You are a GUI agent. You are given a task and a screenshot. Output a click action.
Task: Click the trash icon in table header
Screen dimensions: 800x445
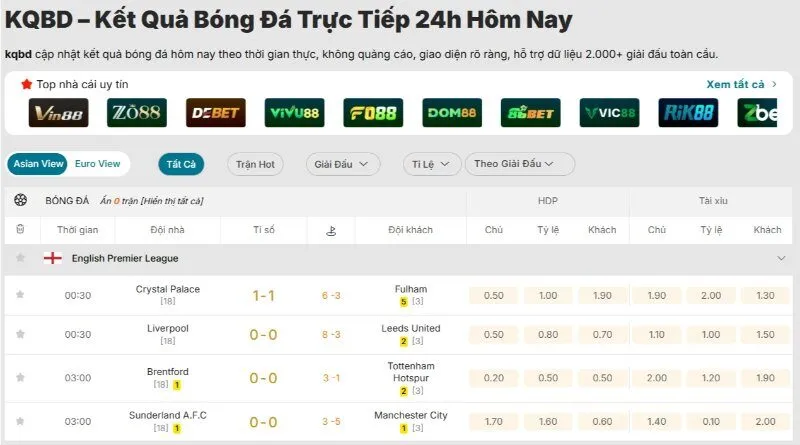click(x=20, y=230)
